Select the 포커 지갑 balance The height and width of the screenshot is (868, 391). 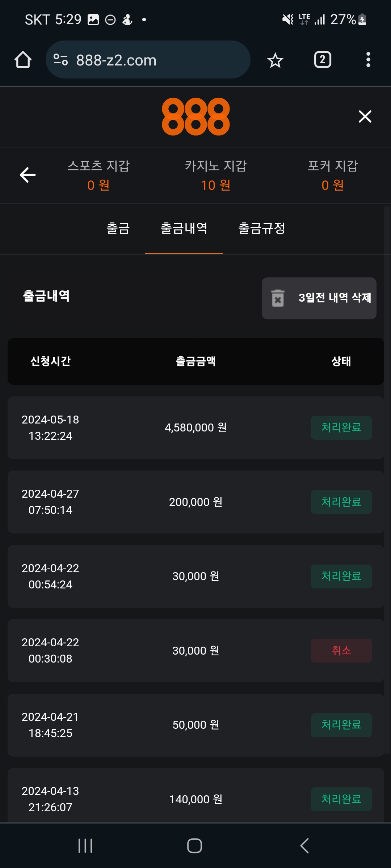click(x=333, y=175)
